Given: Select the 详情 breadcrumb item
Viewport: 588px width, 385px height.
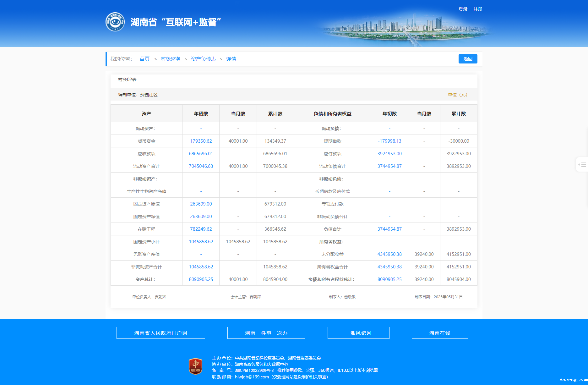Looking at the screenshot, I should (231, 59).
